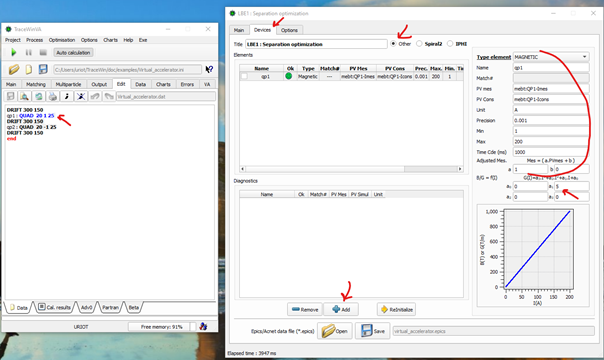Click Open for the Epics/Acnet data file

(335, 331)
